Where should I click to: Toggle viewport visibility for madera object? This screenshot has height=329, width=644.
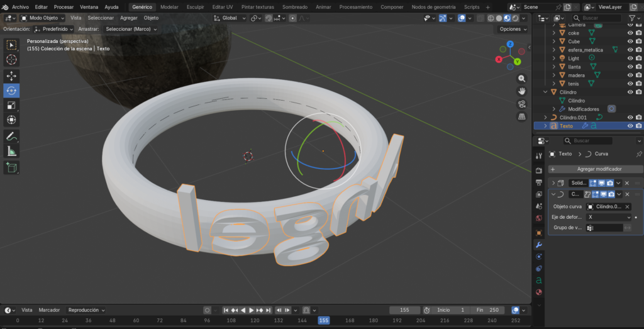tap(630, 75)
